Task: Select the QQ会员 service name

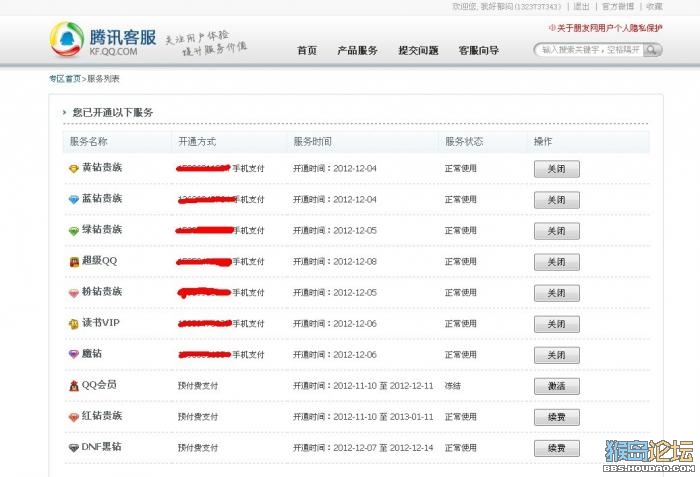Action: point(99,385)
